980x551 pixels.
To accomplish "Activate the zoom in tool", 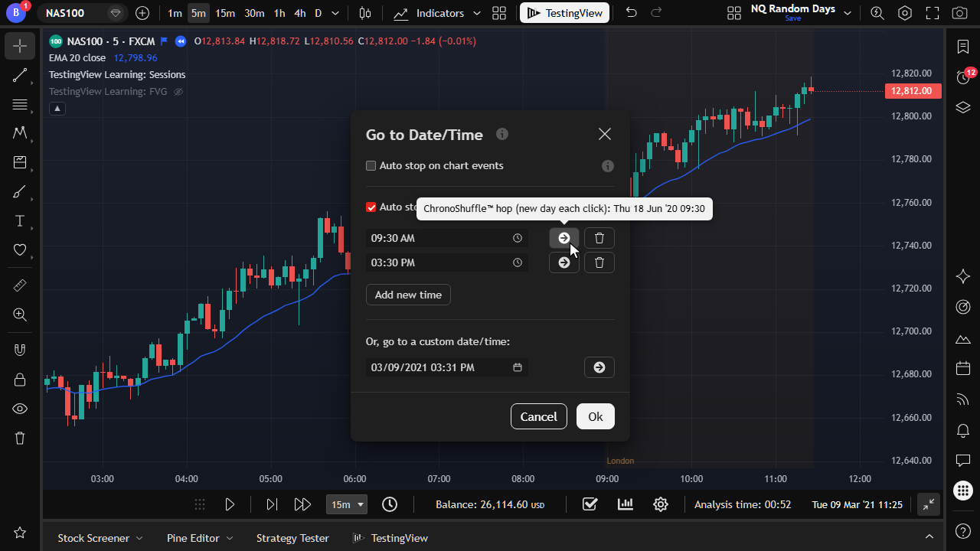I will click(x=20, y=314).
